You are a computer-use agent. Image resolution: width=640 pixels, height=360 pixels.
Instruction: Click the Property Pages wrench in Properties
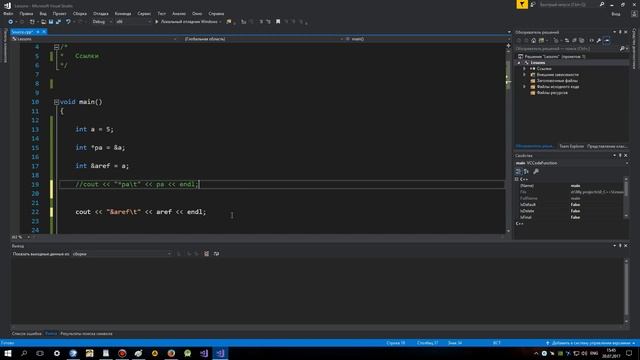coord(536,171)
